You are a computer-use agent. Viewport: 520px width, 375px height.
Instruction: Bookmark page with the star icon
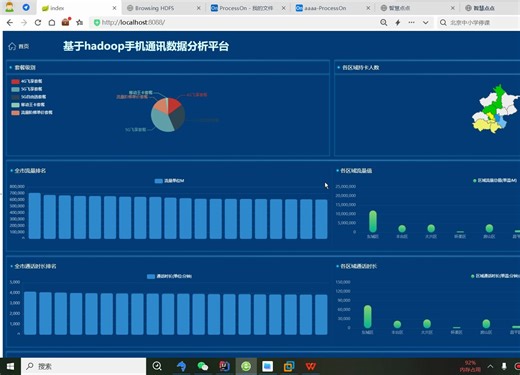point(79,22)
